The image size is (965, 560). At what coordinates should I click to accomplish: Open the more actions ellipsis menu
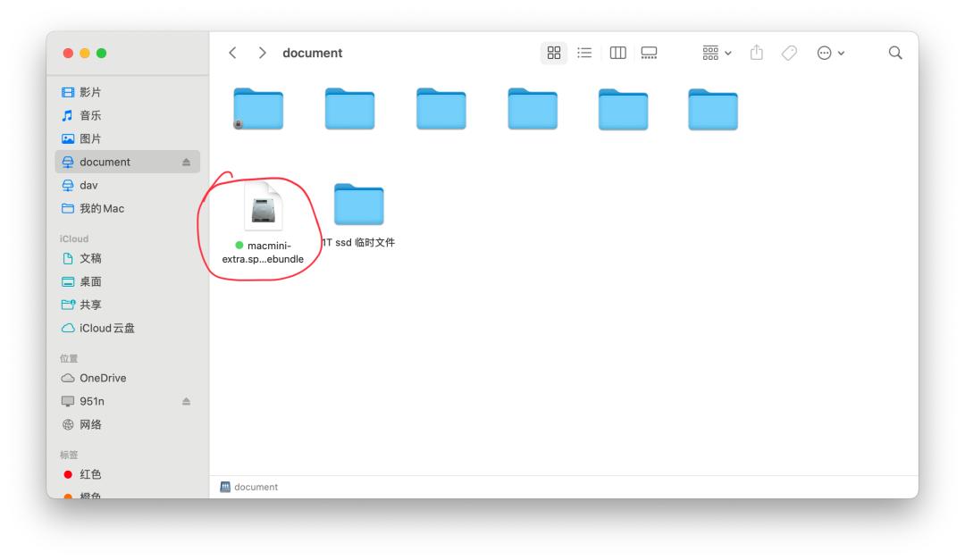[x=830, y=53]
